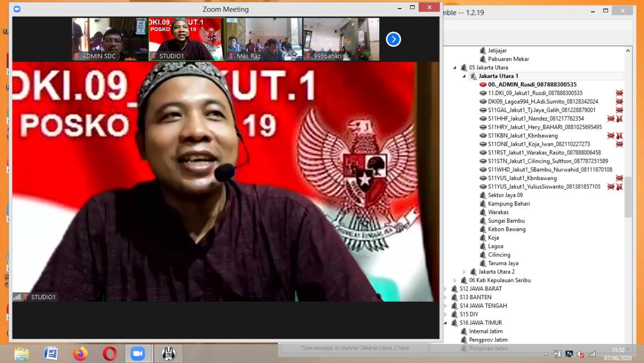Open the Opera browser taskbar icon
The image size is (644, 363).
pos(110,353)
